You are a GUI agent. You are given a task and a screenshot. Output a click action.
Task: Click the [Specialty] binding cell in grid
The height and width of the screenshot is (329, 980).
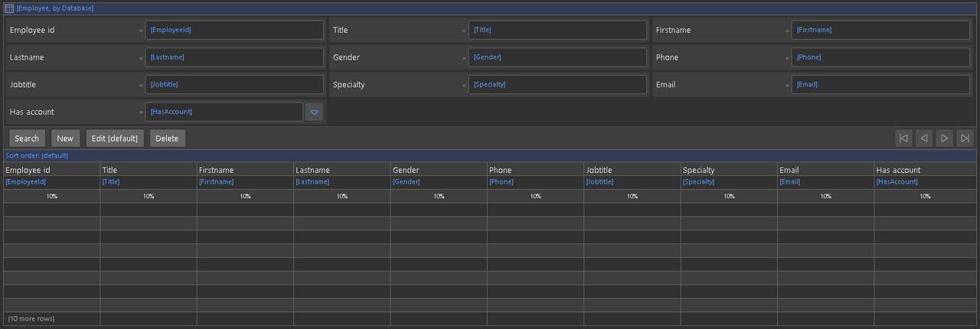pos(729,182)
